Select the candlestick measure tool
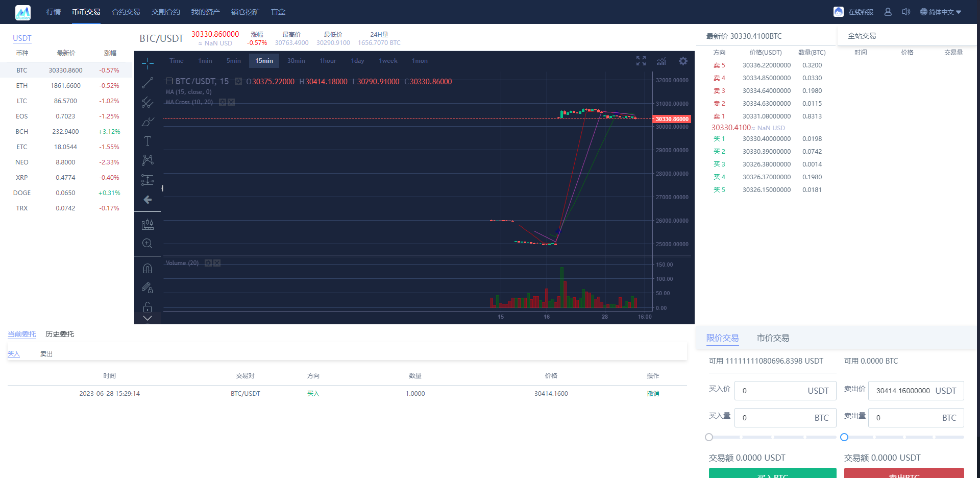This screenshot has width=980, height=478. (148, 224)
